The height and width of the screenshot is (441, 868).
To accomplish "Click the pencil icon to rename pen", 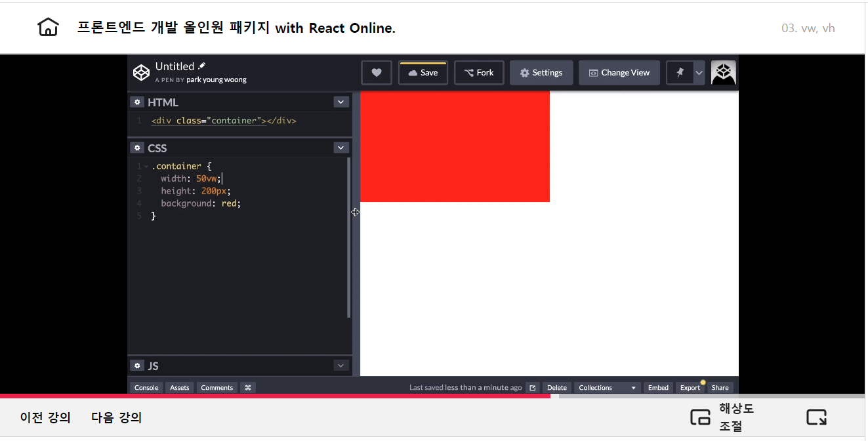I will [x=202, y=66].
